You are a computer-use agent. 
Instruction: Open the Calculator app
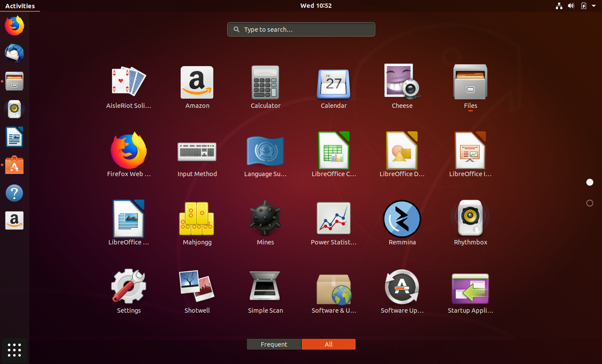(266, 83)
